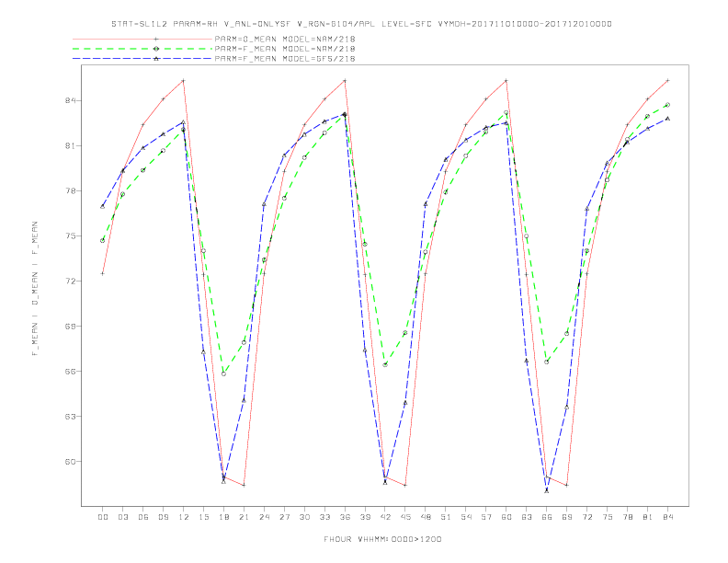728x563 pixels.
Task: Click the x-axis tick label 54
Action: [466, 517]
